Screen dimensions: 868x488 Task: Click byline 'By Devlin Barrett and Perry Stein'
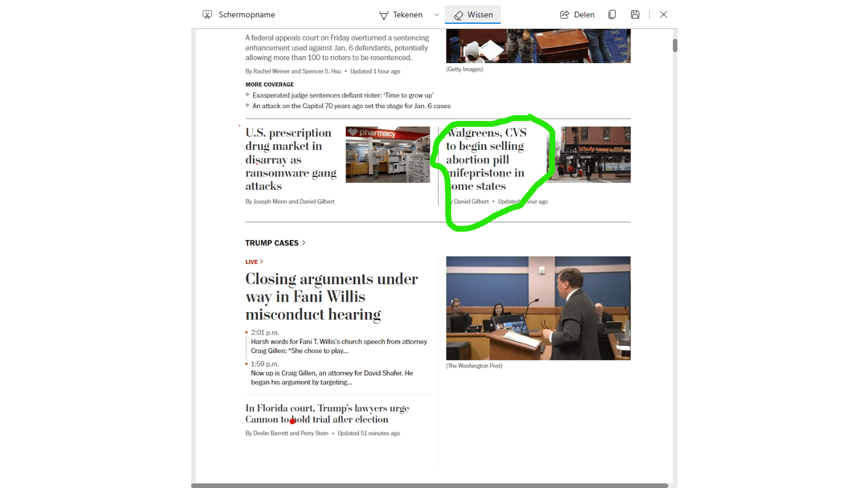tap(287, 433)
